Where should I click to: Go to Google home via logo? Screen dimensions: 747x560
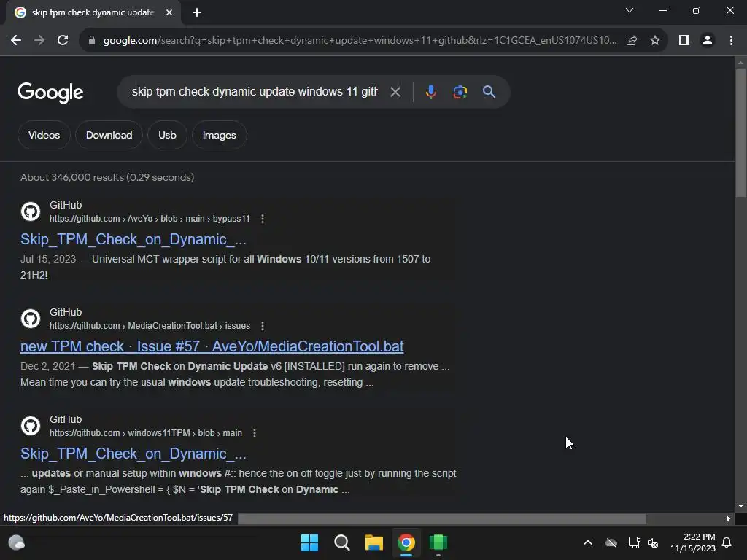50,93
